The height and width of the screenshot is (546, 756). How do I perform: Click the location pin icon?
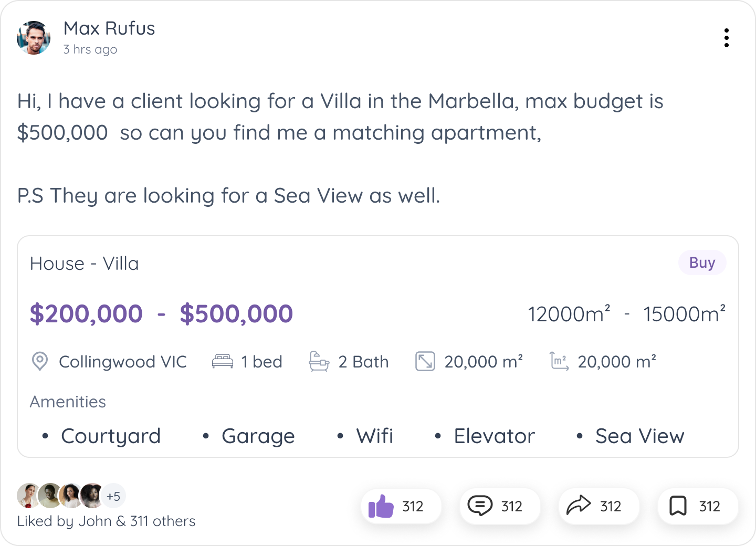(x=40, y=361)
